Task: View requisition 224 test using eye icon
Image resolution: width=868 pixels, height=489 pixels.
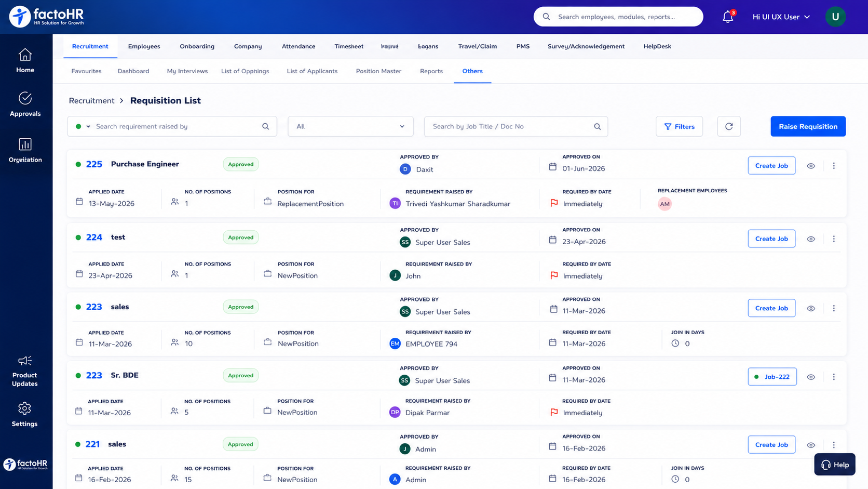Action: (x=811, y=239)
